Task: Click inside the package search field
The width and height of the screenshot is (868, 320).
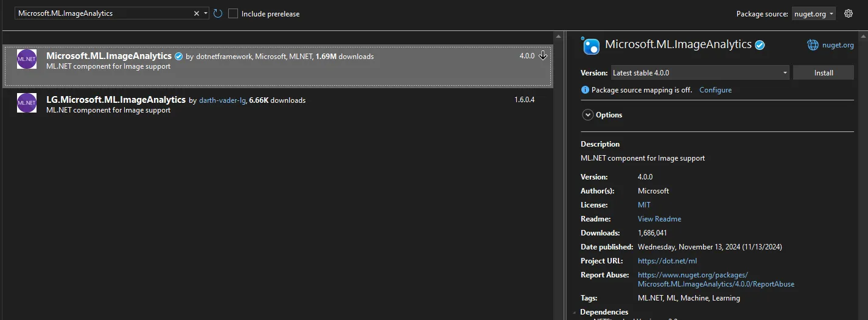Action: [103, 13]
